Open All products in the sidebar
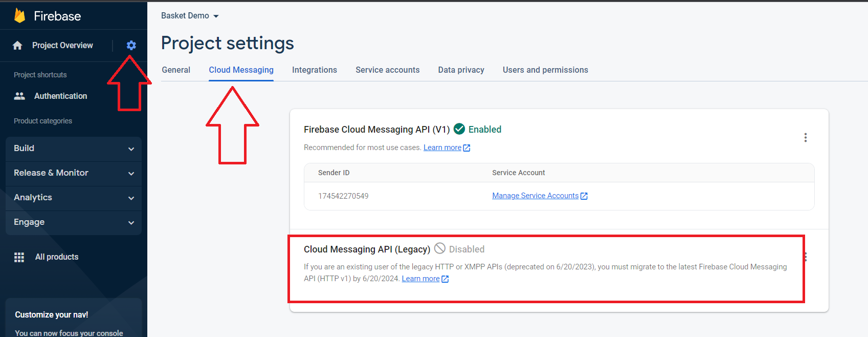Image resolution: width=868 pixels, height=337 pixels. (x=57, y=257)
